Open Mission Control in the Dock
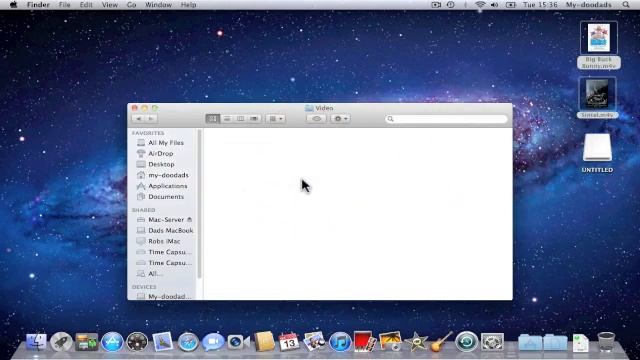Image resolution: width=640 pixels, height=360 pixels. pyautogui.click(x=87, y=342)
